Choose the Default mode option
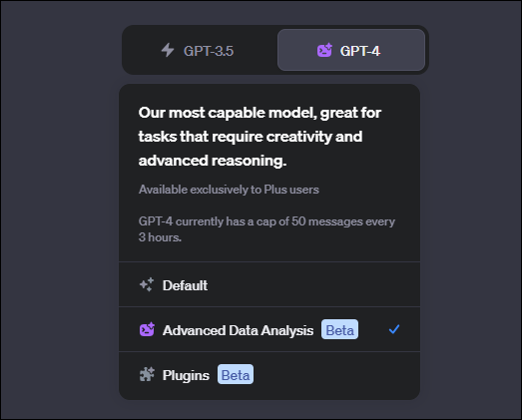The height and width of the screenshot is (420, 522). 269,285
